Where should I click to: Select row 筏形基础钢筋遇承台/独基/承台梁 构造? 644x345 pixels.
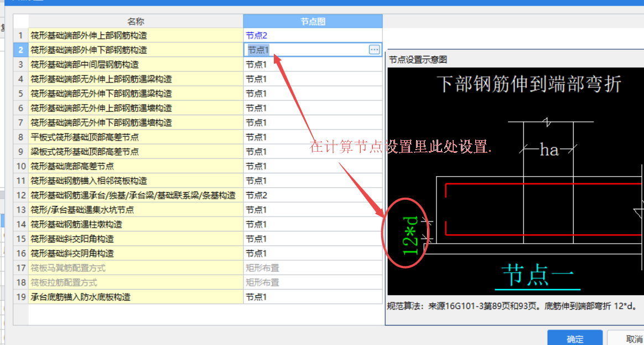tap(136, 195)
